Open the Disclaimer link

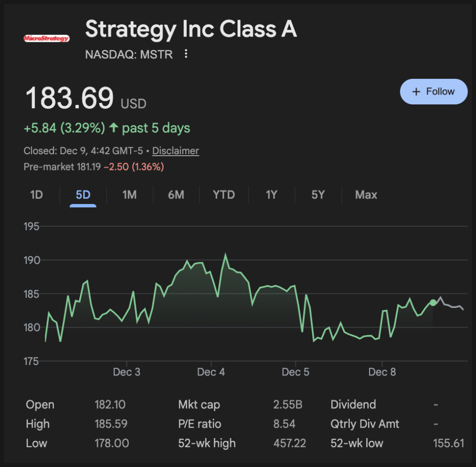click(x=175, y=151)
